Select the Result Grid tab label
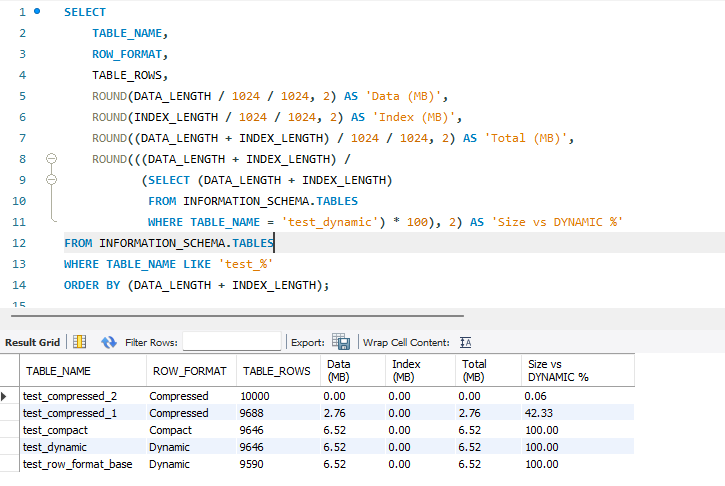This screenshot has width=725, height=486. (x=33, y=342)
